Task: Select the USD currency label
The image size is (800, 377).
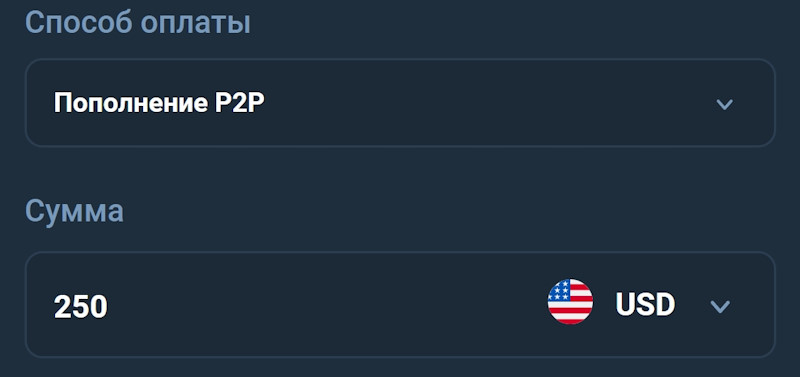Action: pos(645,304)
